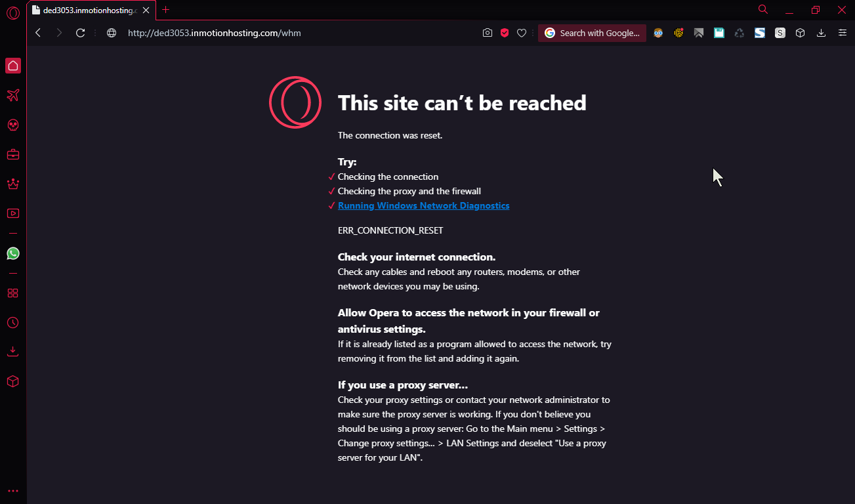This screenshot has height=504, width=855.
Task: Open GX Control airplane icon
Action: (x=13, y=96)
